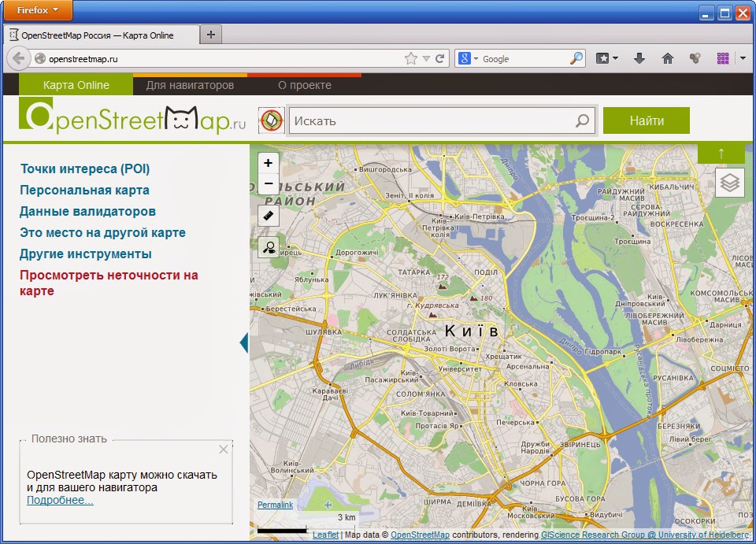
Task: Reload the current page
Action: pyautogui.click(x=440, y=58)
